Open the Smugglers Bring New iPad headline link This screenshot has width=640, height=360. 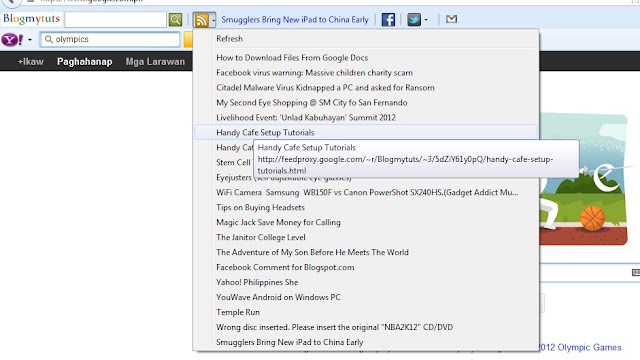coord(295,20)
